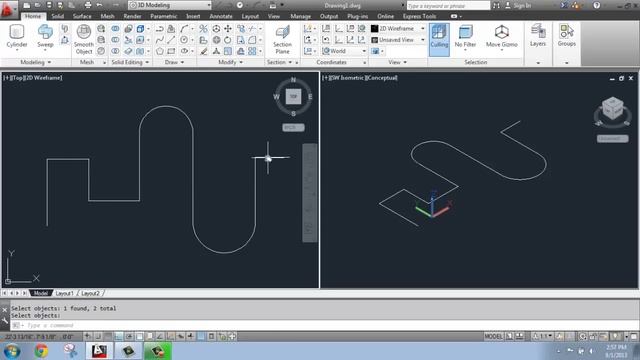Pick the Circle tool in Draw panel
The height and width of the screenshot is (360, 640).
pos(184,40)
